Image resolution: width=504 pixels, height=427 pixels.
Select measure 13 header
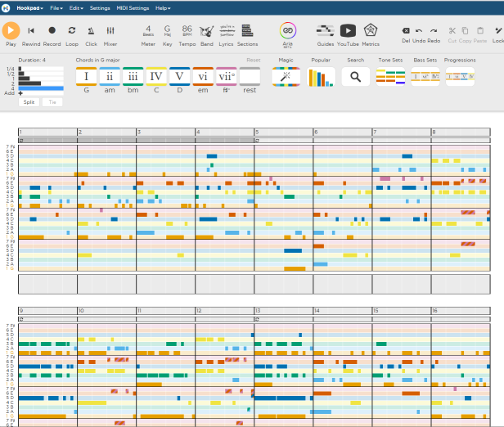(283, 311)
